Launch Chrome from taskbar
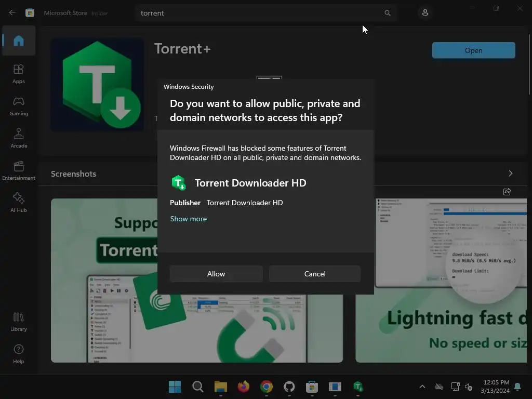This screenshot has height=399, width=532. click(x=267, y=387)
